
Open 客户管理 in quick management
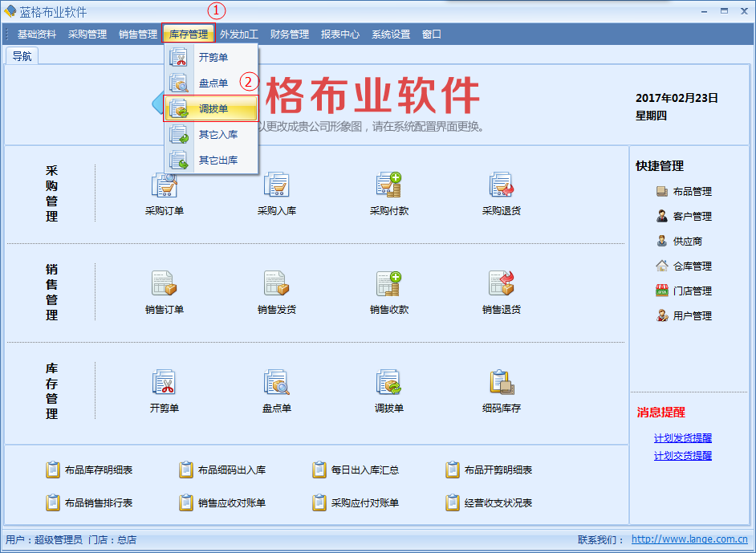point(684,217)
